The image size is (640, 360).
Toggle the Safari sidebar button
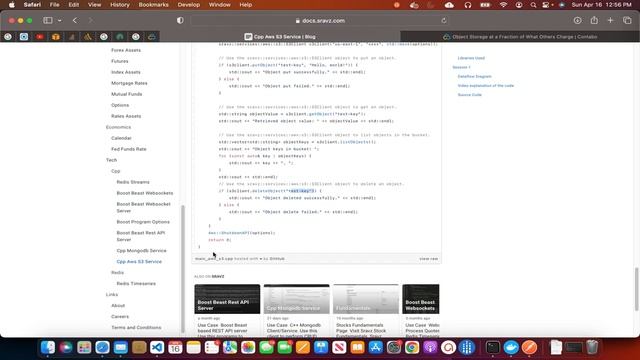48,20
